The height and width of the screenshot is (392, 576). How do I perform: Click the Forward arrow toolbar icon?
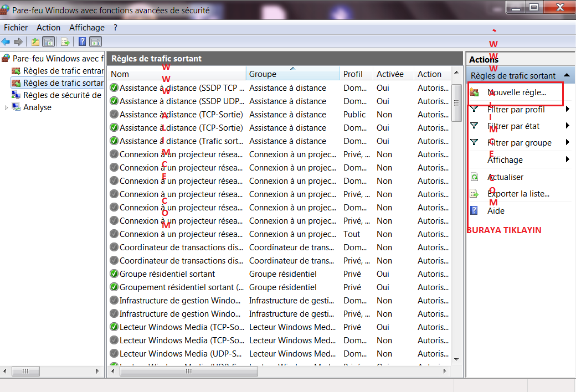18,42
